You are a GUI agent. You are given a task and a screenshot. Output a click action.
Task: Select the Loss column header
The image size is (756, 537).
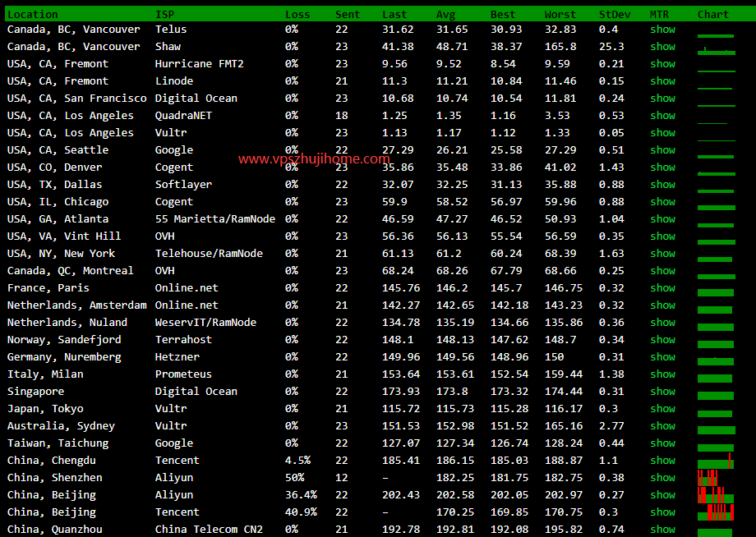click(297, 14)
